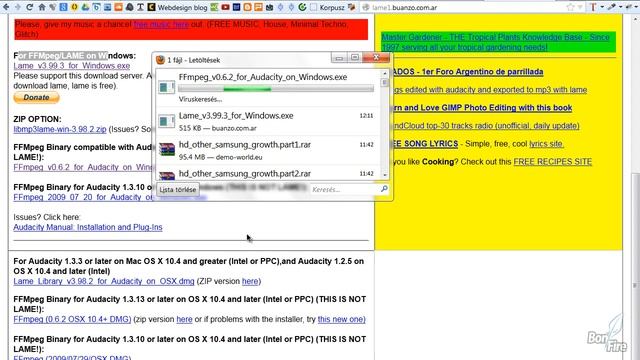Bookmark this page with the star icon
This screenshot has width=640, height=360.
[570, 7]
